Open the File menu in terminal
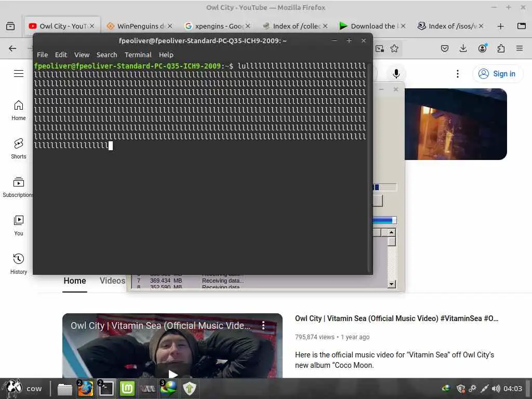Viewport: 532px width, 399px height. 43,55
